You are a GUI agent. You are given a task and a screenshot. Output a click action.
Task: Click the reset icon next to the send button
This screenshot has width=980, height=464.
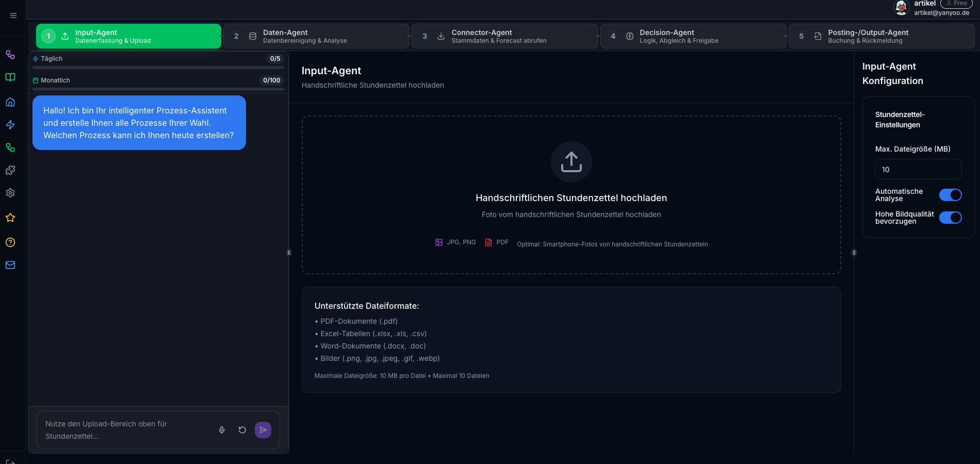(242, 429)
